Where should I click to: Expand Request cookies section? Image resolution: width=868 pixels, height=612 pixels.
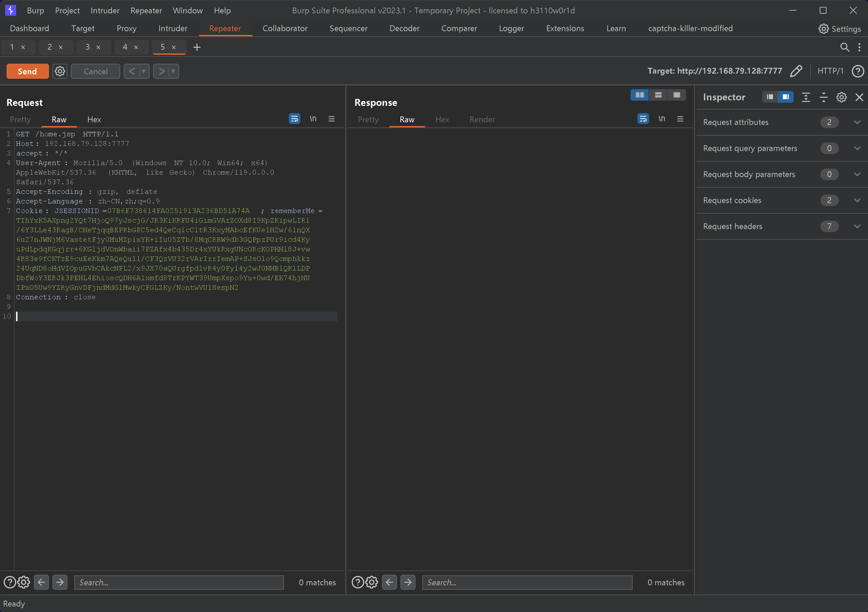pos(857,200)
